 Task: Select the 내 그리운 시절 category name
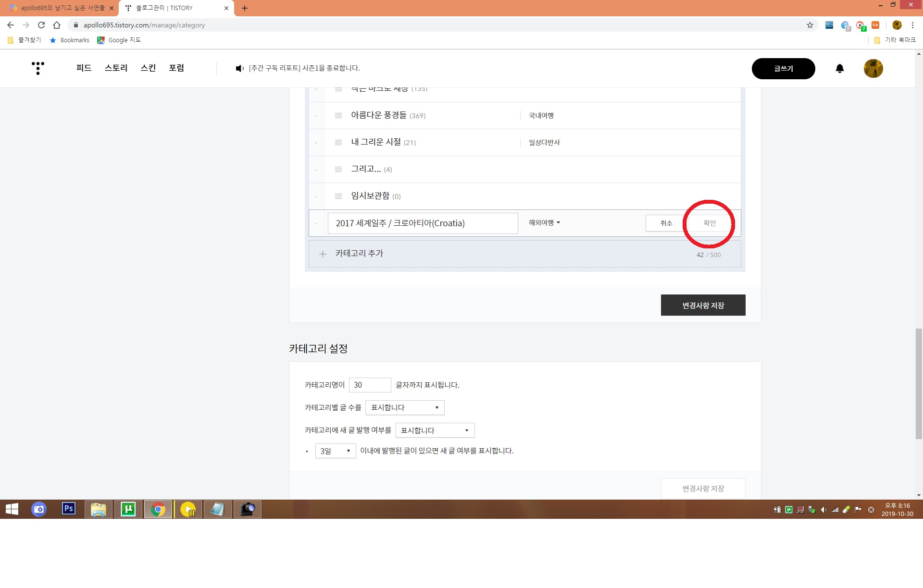pyautogui.click(x=376, y=142)
